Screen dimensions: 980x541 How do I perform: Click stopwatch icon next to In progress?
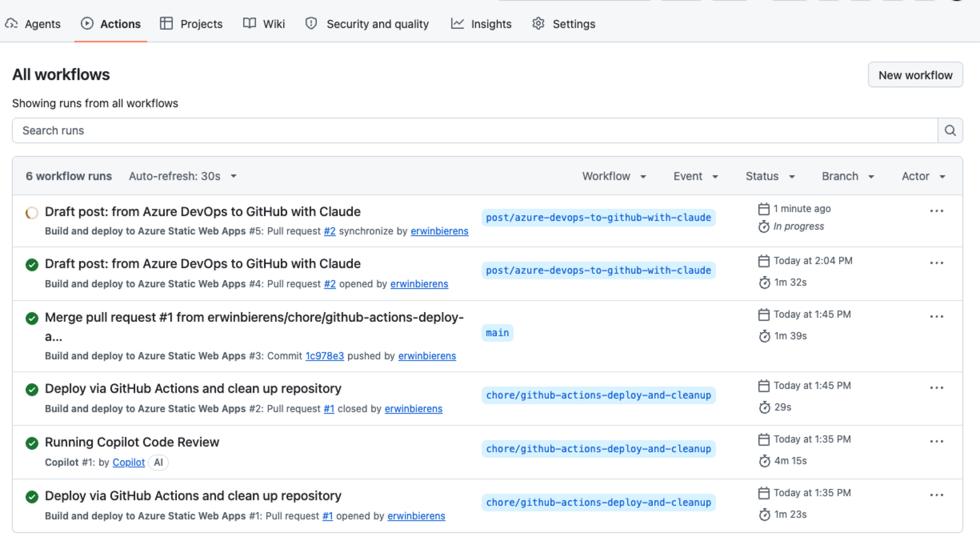pyautogui.click(x=764, y=227)
